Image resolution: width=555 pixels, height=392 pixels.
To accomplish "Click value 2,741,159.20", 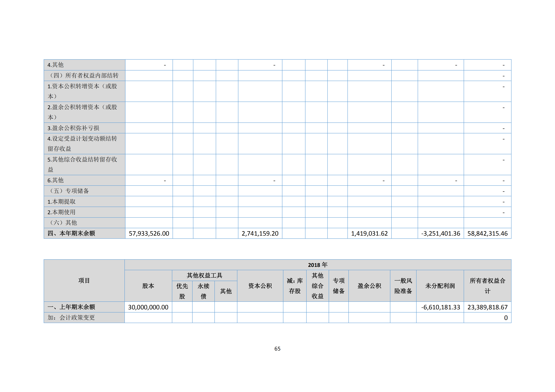I will point(260,233).
